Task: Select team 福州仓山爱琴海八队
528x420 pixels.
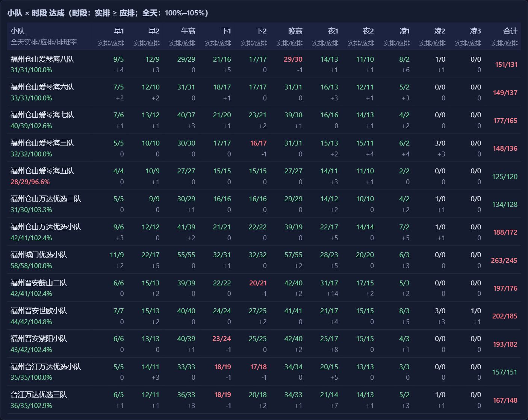Action: (x=42, y=59)
